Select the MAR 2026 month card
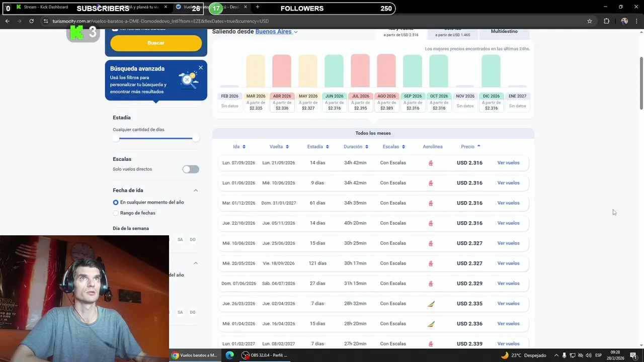 [256, 102]
